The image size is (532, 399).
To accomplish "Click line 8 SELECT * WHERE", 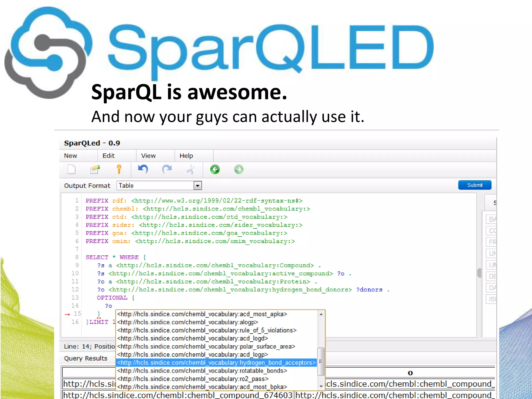I will click(x=116, y=257).
